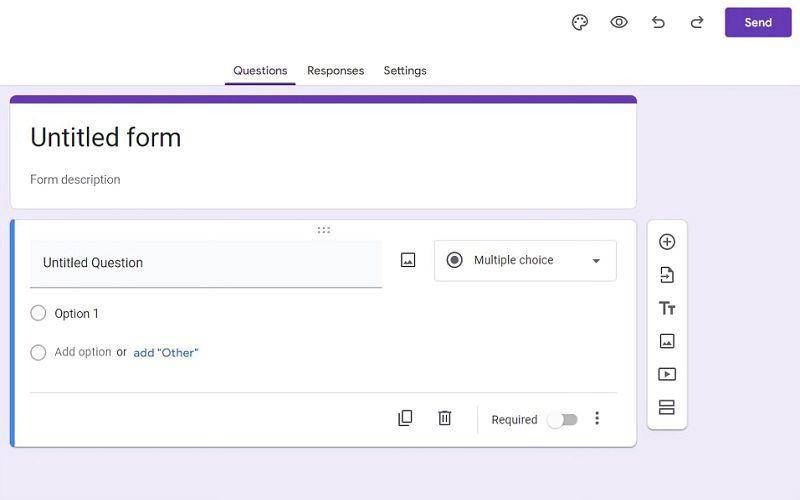Open the theme customization palette icon
The height and width of the screenshot is (500, 800).
580,22
